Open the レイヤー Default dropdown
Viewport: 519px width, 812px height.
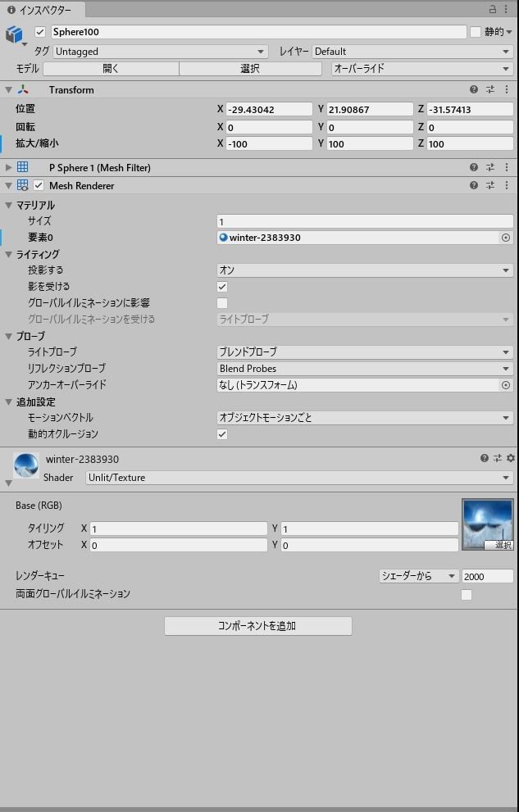coord(412,52)
